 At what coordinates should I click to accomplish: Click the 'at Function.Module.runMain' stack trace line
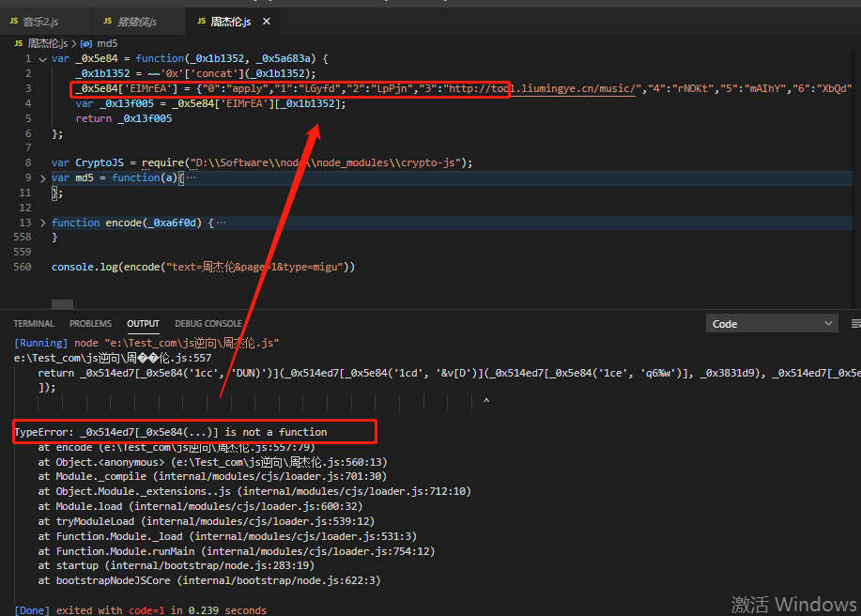coord(236,551)
